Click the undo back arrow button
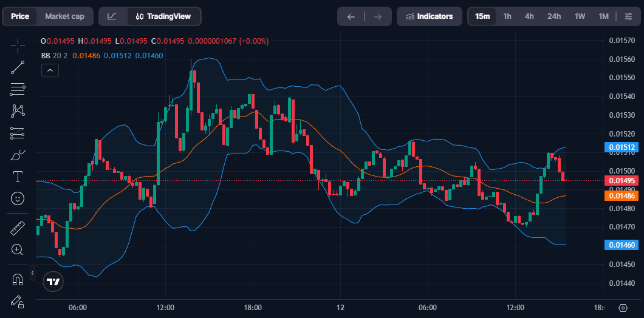Viewport: 644px width, 318px height. coord(351,16)
